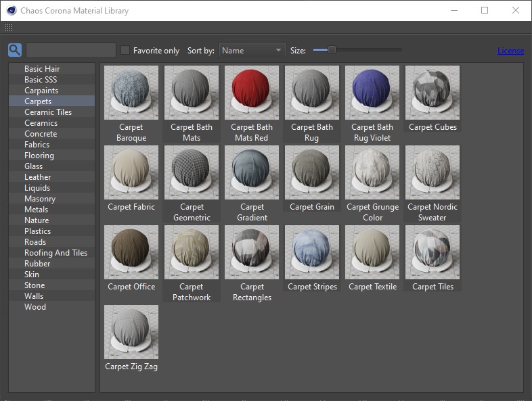Open the License link
This screenshot has width=532, height=401.
tap(510, 51)
